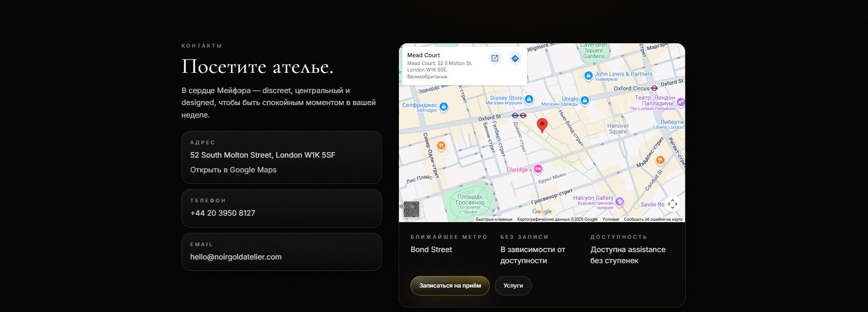Click Сообщить об ошибке на карте

click(653, 219)
